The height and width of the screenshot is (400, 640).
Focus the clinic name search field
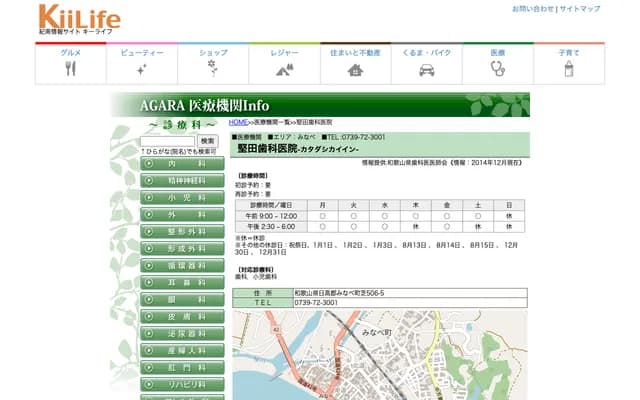(x=168, y=141)
